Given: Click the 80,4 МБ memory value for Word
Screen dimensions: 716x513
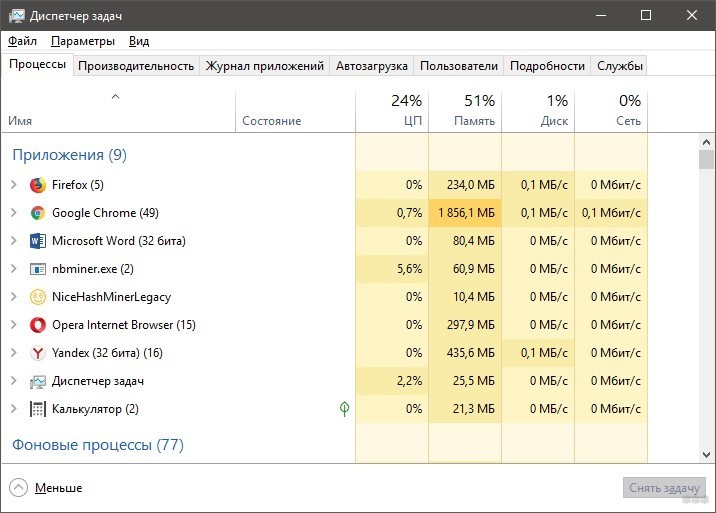Looking at the screenshot, I should coord(474,241).
